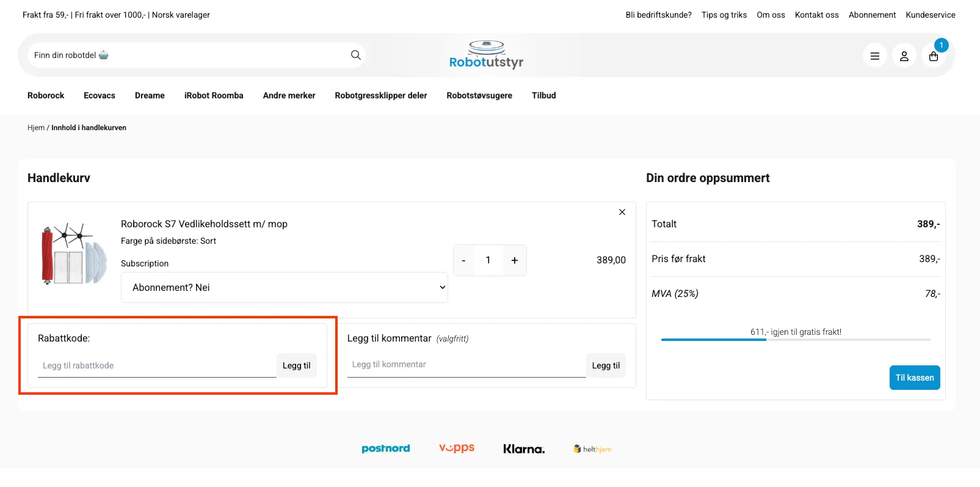Click the 'MVA (25%)' label
This screenshot has width=980, height=487.
click(675, 294)
